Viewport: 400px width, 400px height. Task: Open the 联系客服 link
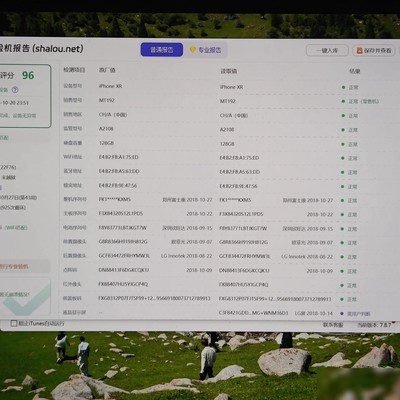333,325
